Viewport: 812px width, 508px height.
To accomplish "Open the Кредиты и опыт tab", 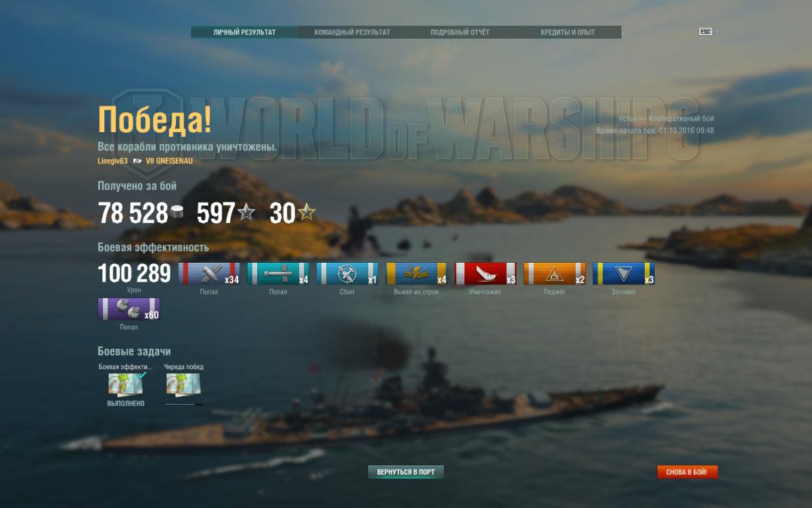I will tap(568, 32).
